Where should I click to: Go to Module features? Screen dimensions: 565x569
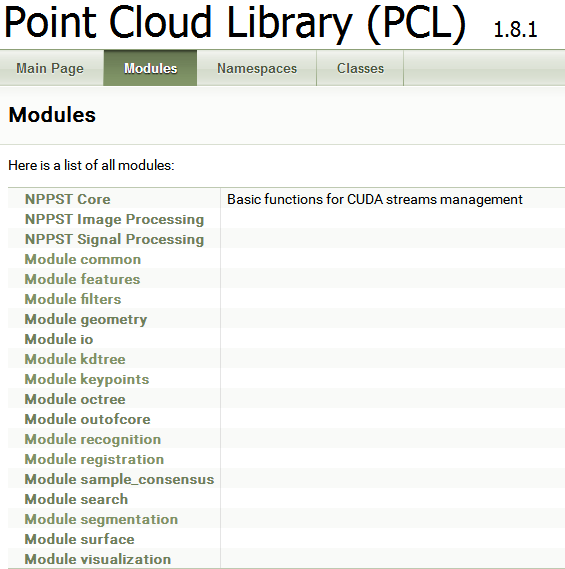coord(82,279)
